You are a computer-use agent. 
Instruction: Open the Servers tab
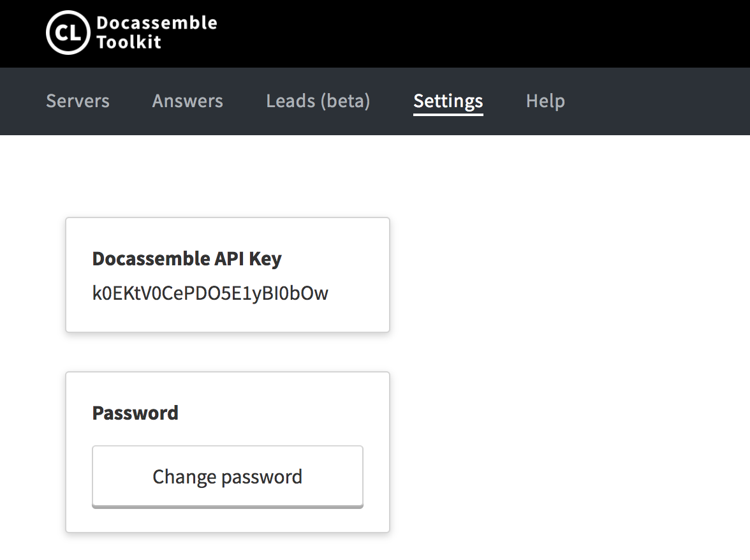click(x=78, y=101)
